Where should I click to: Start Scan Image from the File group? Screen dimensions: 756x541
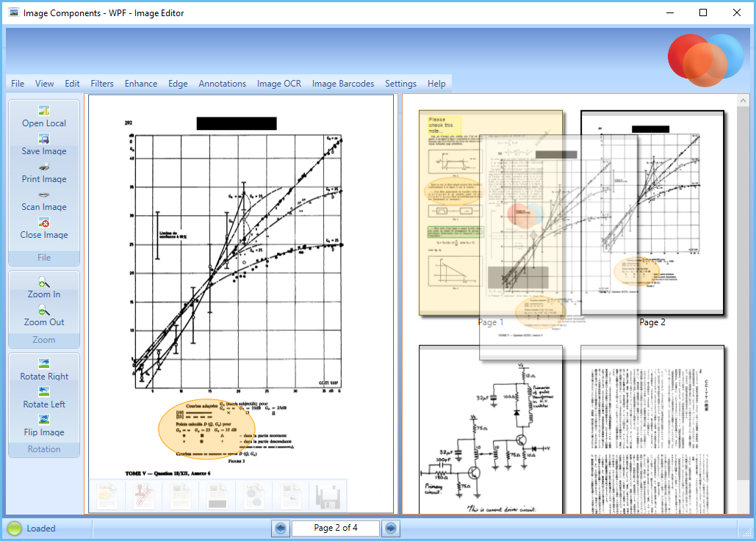44,201
